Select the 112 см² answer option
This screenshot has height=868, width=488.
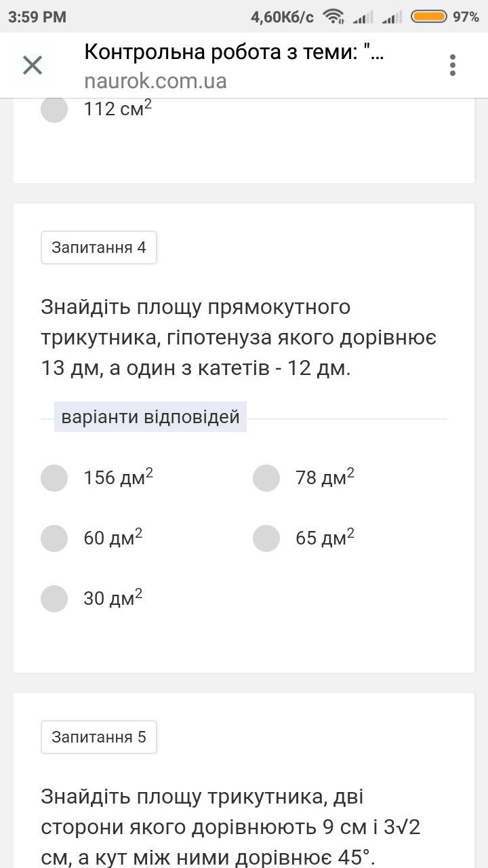(x=54, y=108)
